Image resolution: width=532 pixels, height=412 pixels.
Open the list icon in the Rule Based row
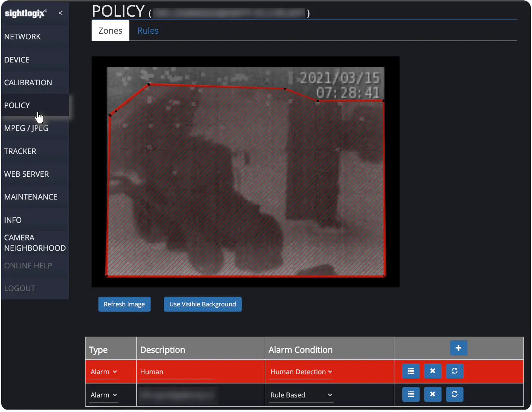pos(411,394)
